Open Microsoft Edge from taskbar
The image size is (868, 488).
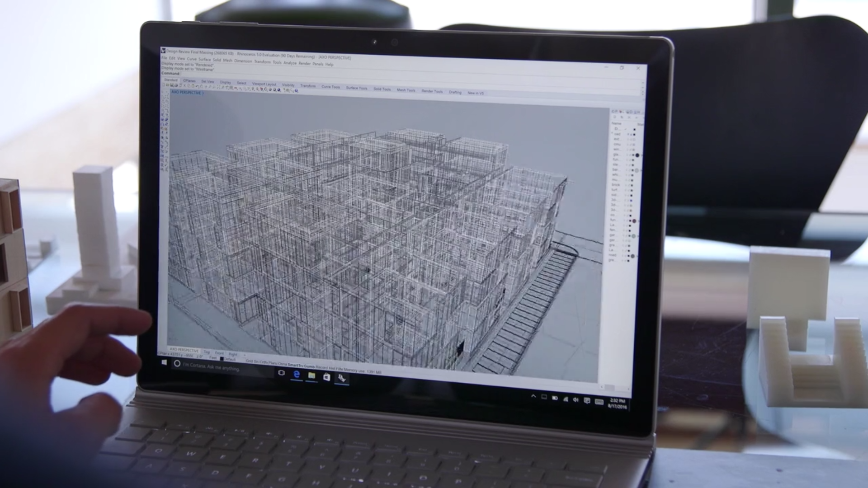(297, 375)
